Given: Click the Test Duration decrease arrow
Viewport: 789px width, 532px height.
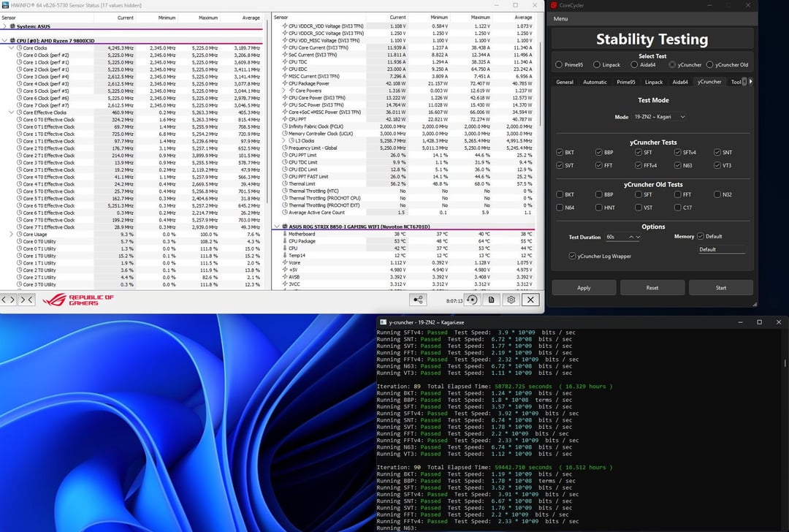Looking at the screenshot, I should click(638, 237).
